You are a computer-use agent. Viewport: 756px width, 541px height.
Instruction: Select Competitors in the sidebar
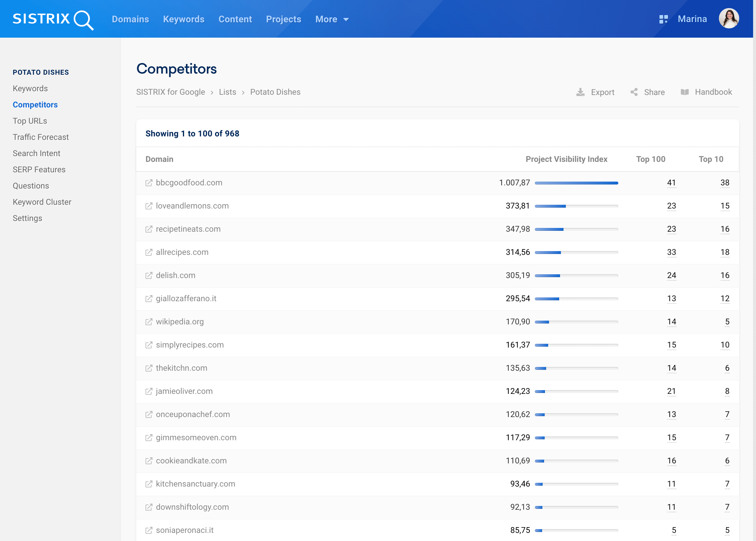point(35,105)
